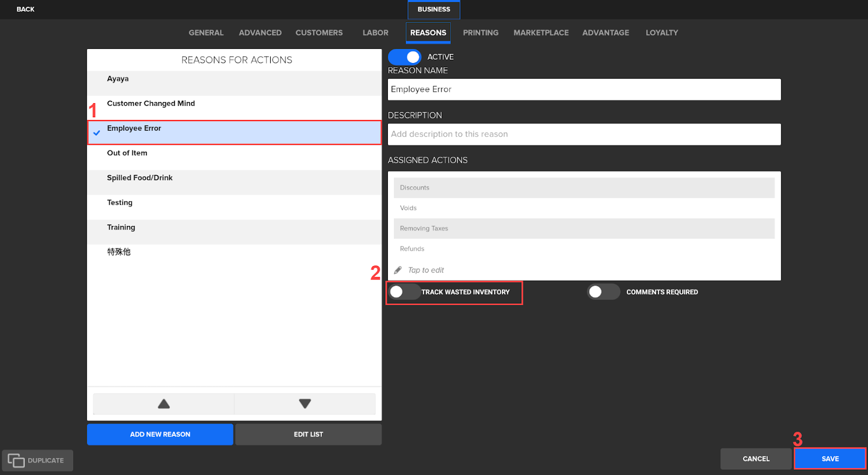Open the Labor tab
Screen dimensions: 868x475
coord(375,33)
